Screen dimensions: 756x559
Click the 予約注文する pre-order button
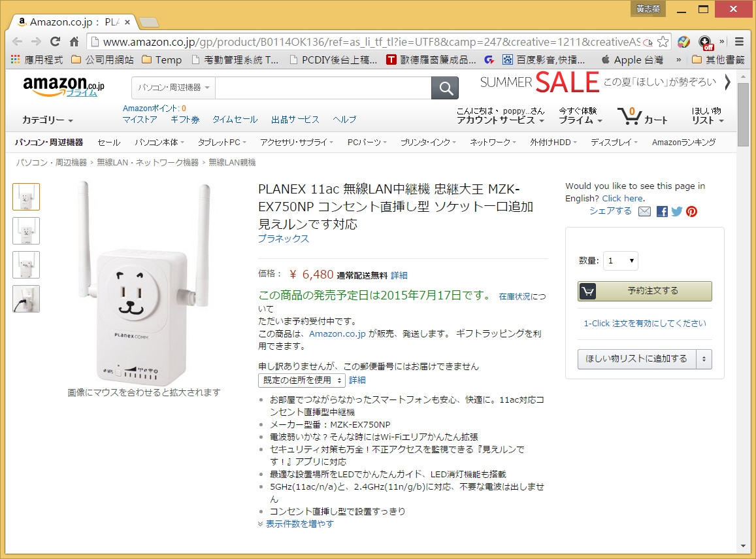click(x=645, y=291)
